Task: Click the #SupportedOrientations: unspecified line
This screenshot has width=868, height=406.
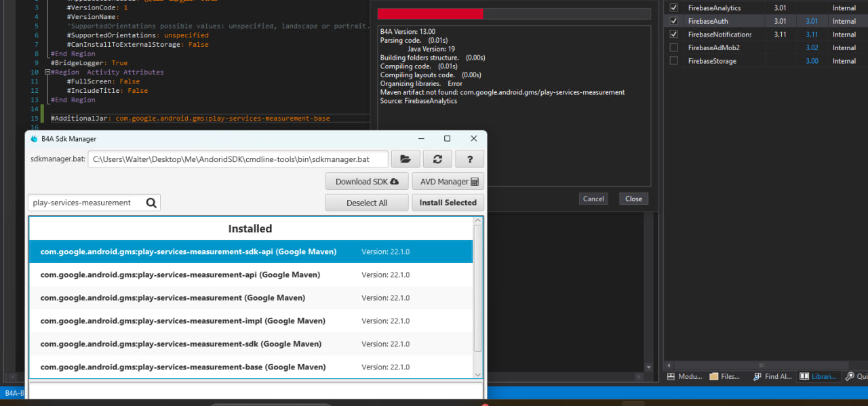Action: click(x=138, y=35)
